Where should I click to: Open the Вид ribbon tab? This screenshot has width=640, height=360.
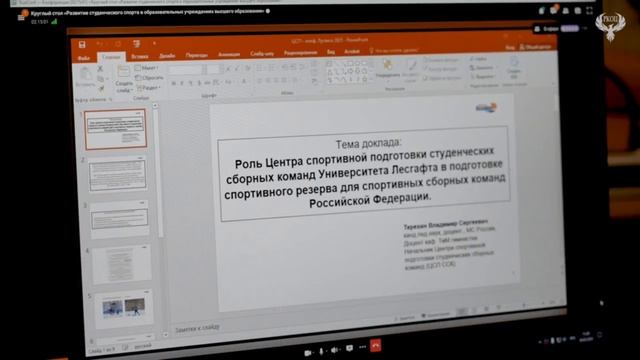tap(331, 52)
